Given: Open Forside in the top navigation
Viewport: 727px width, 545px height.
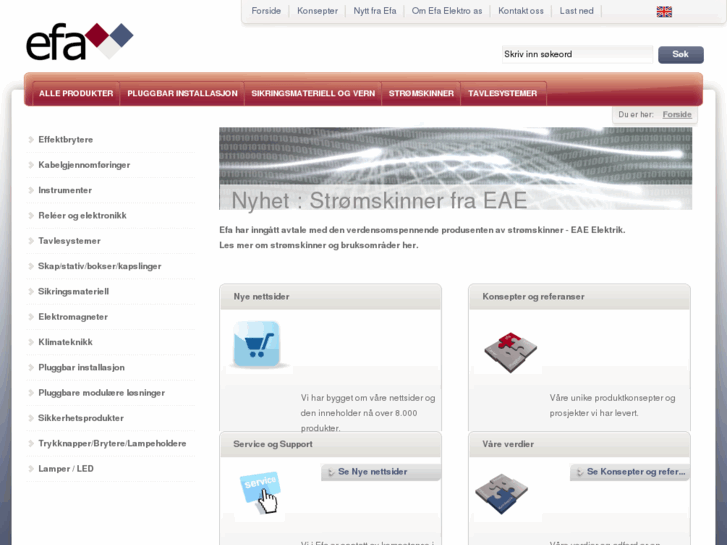Looking at the screenshot, I should [x=266, y=11].
